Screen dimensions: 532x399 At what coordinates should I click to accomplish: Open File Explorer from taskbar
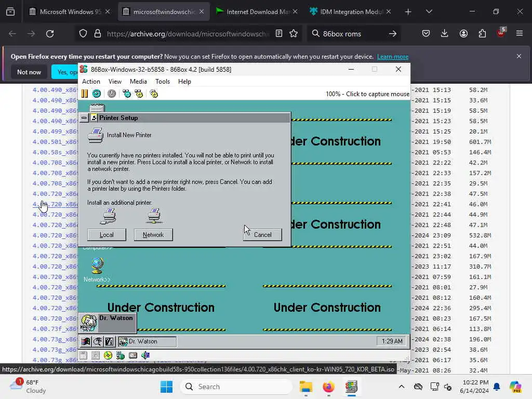305,387
